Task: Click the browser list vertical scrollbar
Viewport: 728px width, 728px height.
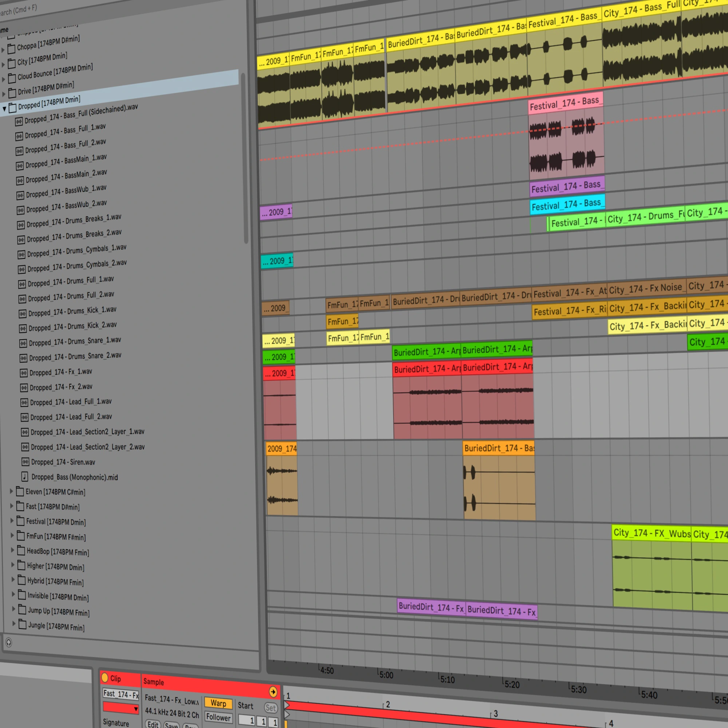Action: tap(245, 158)
